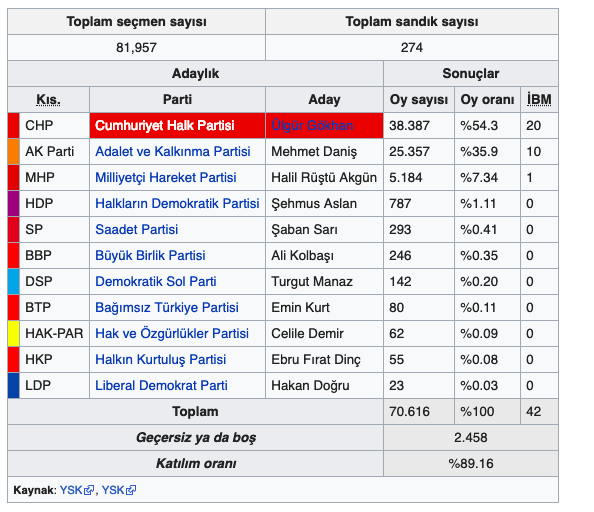594x512 pixels.
Task: Open Milliyetçi Hareket Partisi link
Action: (166, 177)
